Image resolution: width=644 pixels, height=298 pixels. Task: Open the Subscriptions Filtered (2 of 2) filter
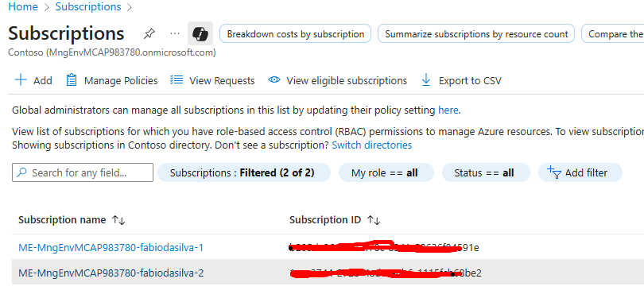click(x=244, y=172)
